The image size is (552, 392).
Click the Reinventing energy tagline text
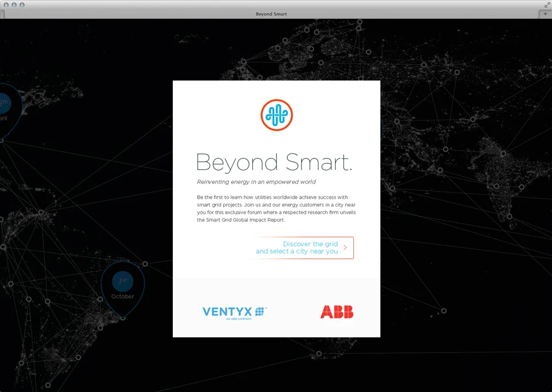256,182
